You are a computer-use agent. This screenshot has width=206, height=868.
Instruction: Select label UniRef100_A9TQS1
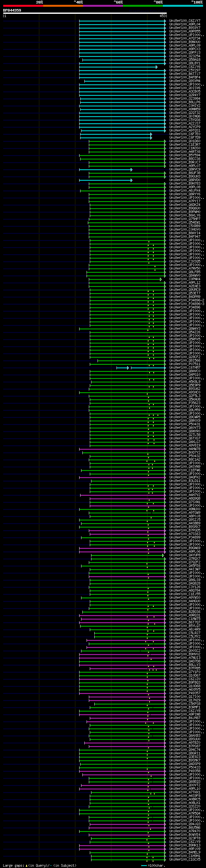click(185, 130)
